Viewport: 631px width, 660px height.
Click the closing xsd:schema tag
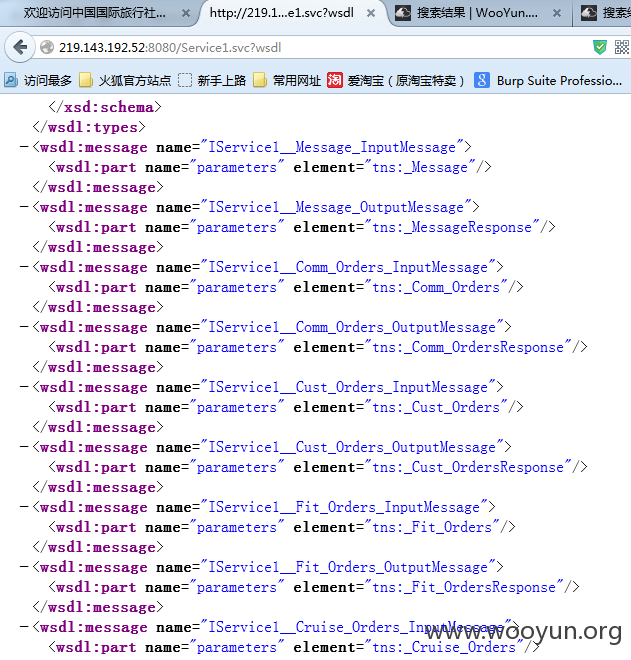(105, 107)
